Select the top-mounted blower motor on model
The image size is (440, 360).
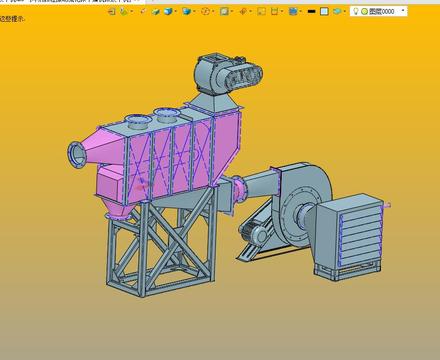pos(228,74)
